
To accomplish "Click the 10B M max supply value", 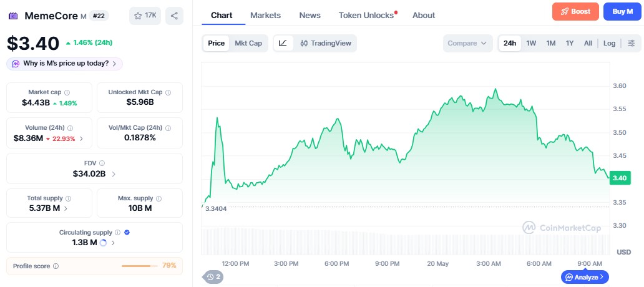I will pos(140,208).
